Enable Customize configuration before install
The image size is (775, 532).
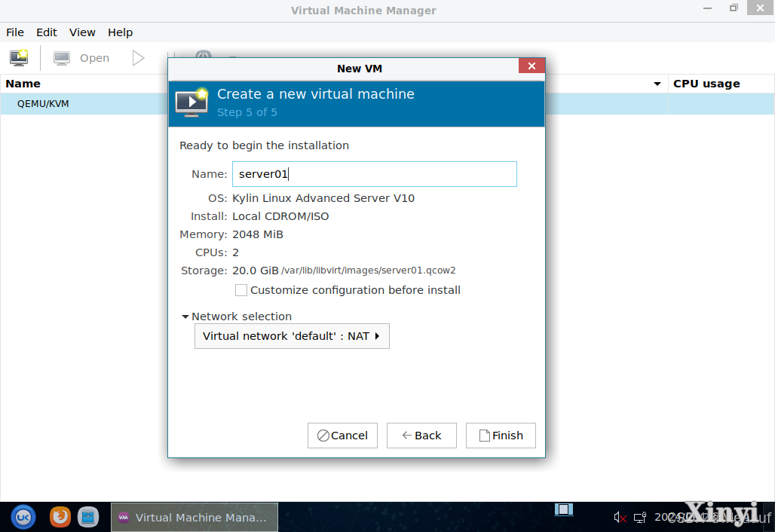[241, 290]
